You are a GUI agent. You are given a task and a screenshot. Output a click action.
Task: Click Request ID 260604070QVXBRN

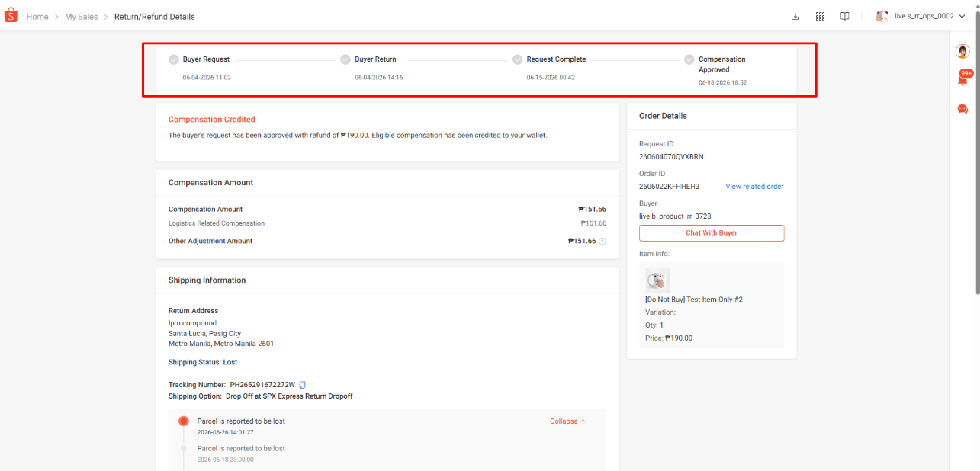click(671, 157)
